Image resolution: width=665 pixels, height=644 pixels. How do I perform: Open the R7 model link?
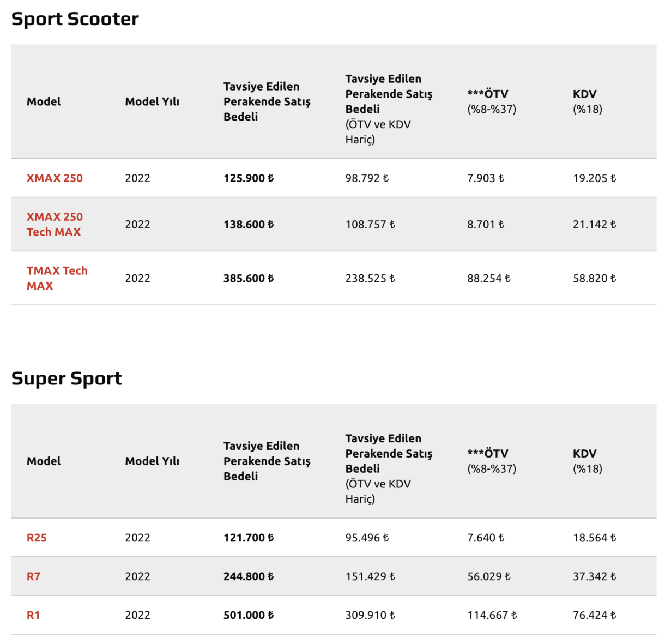point(33,576)
